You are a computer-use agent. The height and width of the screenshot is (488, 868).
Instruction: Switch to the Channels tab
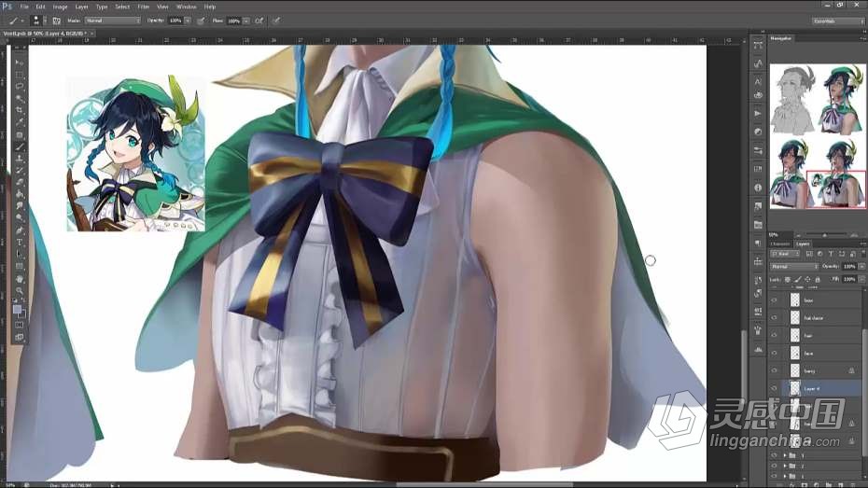pyautogui.click(x=780, y=244)
